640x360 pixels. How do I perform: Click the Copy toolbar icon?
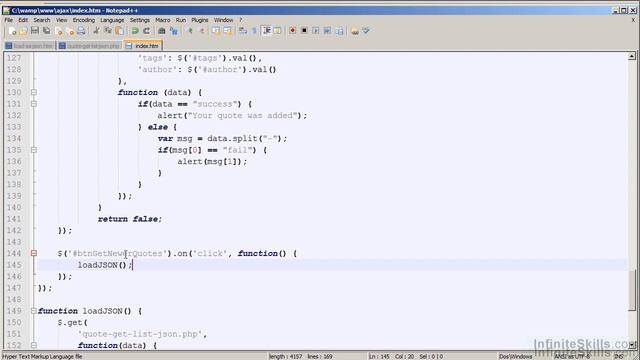pos(108,31)
